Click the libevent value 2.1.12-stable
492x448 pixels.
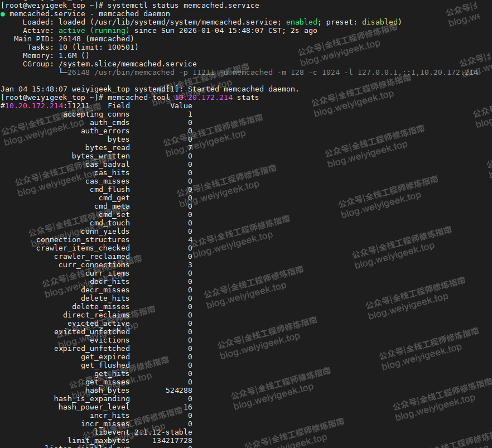[163, 432]
